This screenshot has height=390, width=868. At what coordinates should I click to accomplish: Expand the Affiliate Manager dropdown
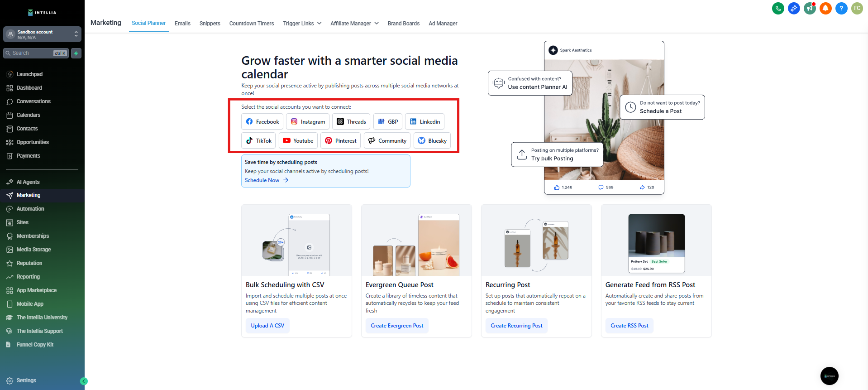pos(354,24)
